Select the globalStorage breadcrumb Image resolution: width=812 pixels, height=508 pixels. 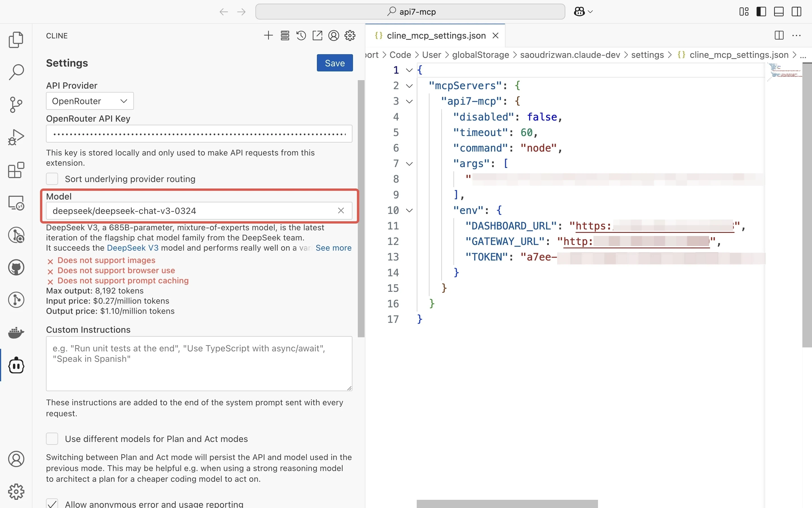click(480, 55)
